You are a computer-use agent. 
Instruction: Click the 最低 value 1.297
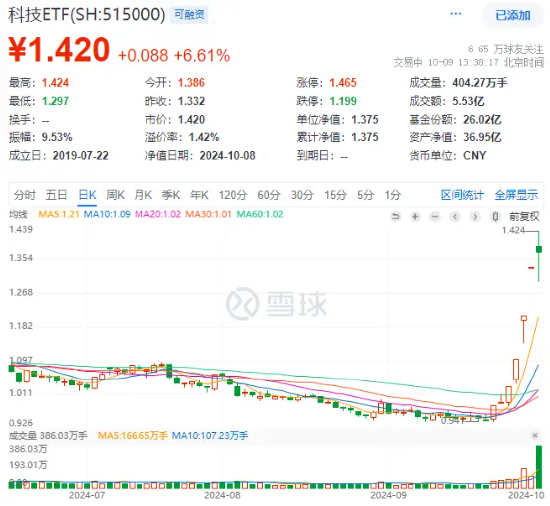click(55, 101)
